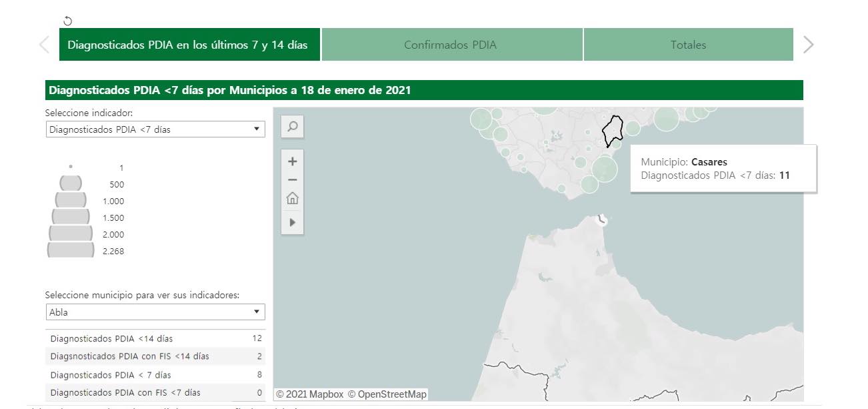
Task: Reset map view with the home icon
Action: pos(292,198)
